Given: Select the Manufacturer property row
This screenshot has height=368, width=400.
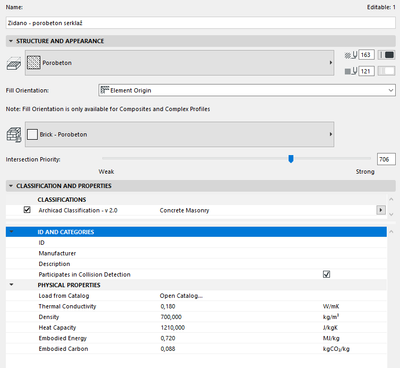Looking at the screenshot, I should [196, 253].
